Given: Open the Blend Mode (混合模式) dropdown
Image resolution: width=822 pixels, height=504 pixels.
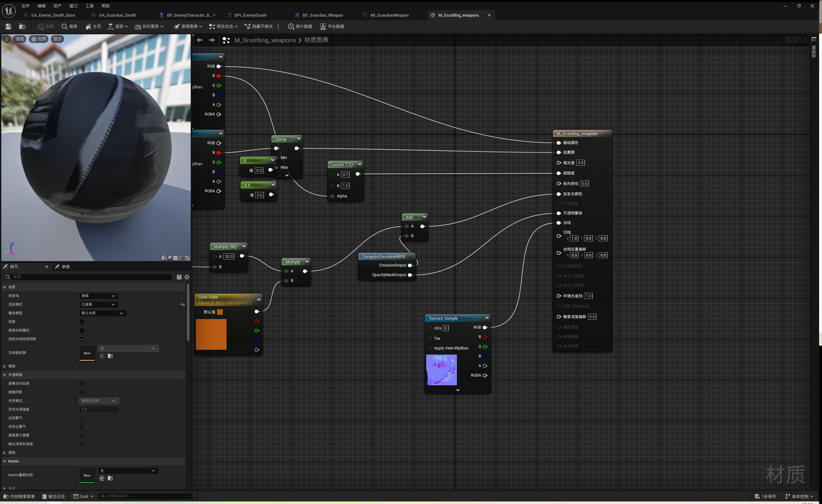Looking at the screenshot, I should point(99,305).
